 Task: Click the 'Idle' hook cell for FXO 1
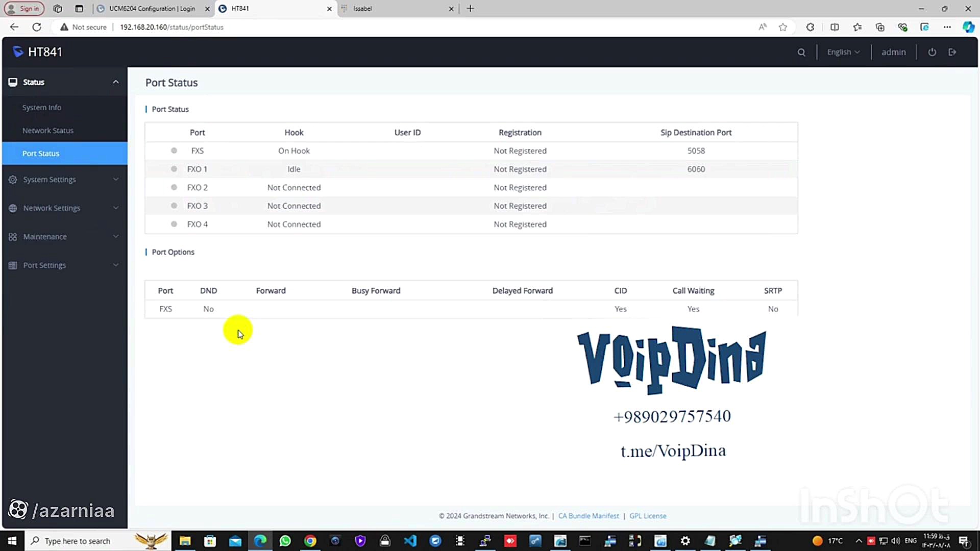point(294,169)
